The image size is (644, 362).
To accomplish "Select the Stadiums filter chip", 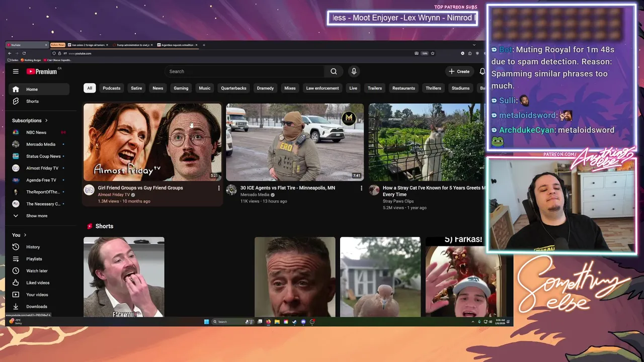I will [x=460, y=88].
